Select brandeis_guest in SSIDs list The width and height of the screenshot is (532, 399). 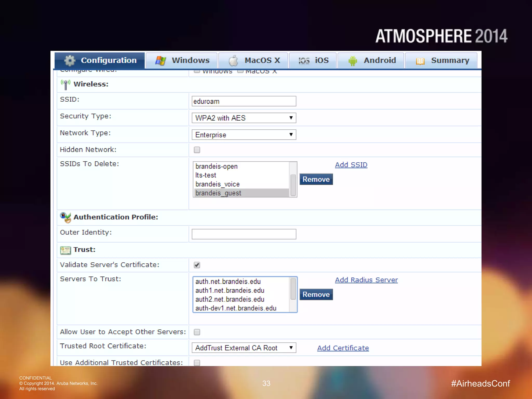point(241,193)
